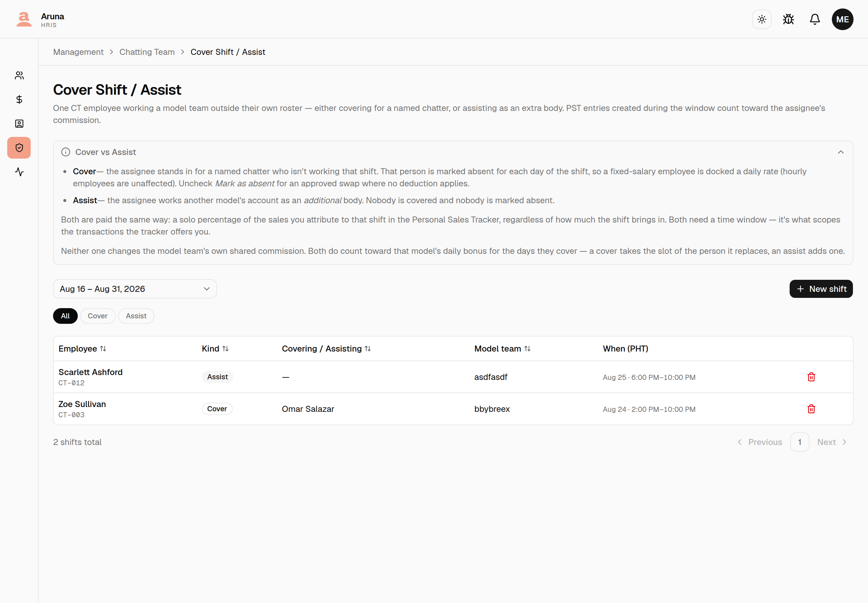The width and height of the screenshot is (868, 603).
Task: Go to Chatting Team breadcrumb
Action: click(147, 52)
